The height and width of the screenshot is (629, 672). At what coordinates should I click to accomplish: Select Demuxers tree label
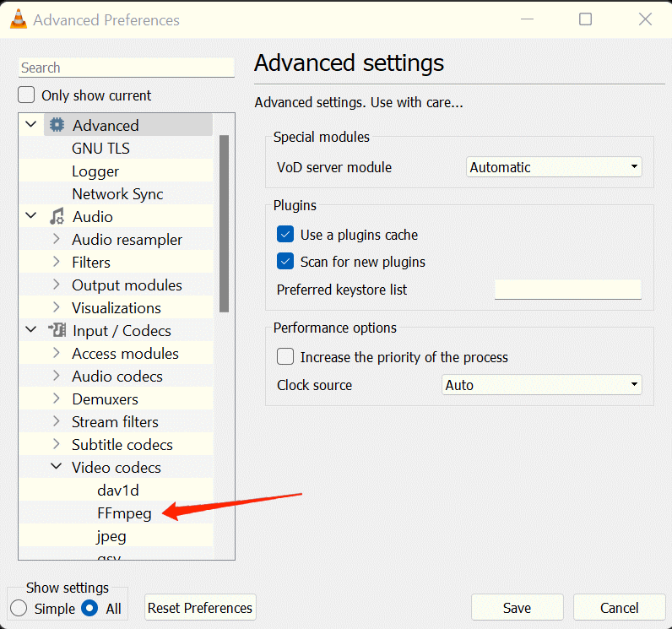coord(105,399)
